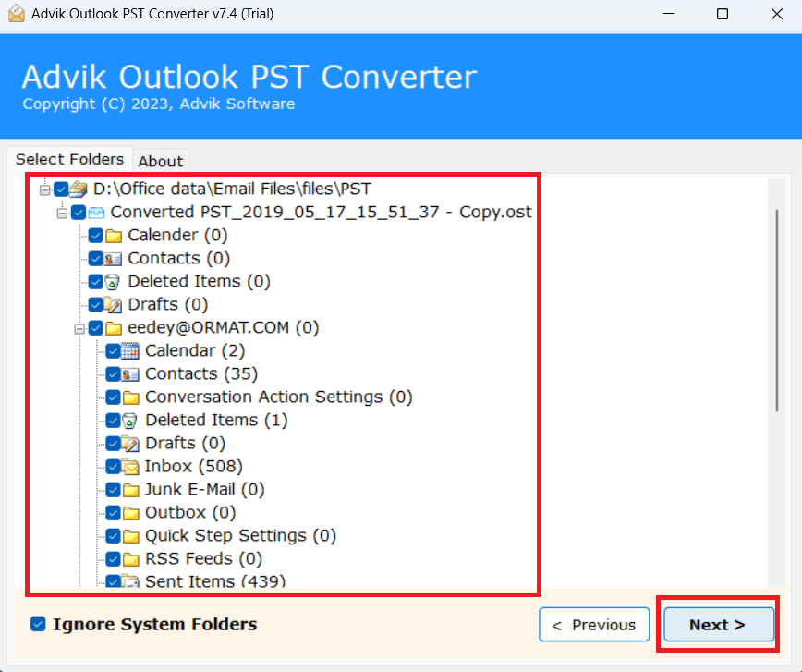Uncheck Deleted Items (1) checkbox
Image resolution: width=802 pixels, height=672 pixels.
pos(113,421)
